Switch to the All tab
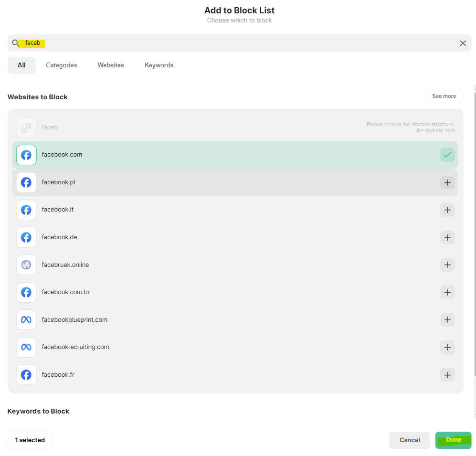This screenshot has height=456, width=476. coord(21,65)
